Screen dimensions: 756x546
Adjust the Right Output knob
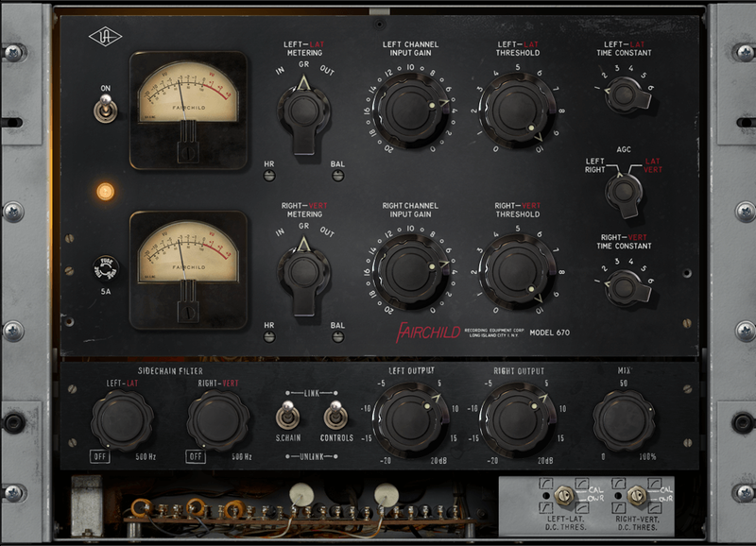click(x=517, y=419)
